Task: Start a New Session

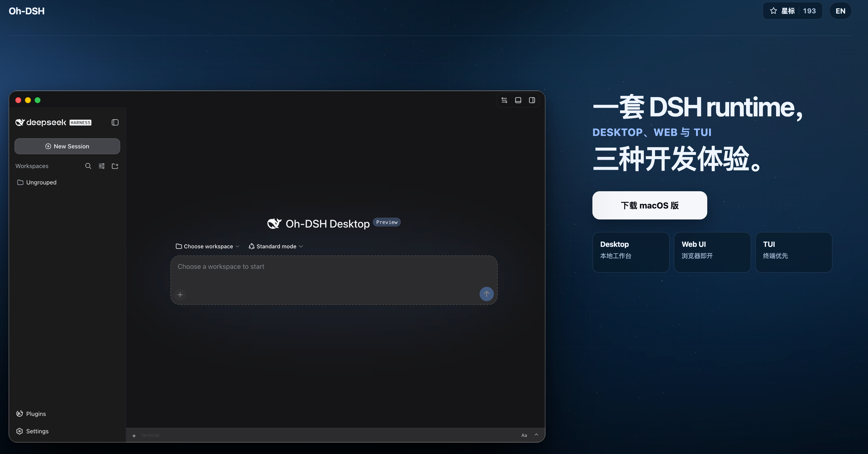Action: [67, 146]
